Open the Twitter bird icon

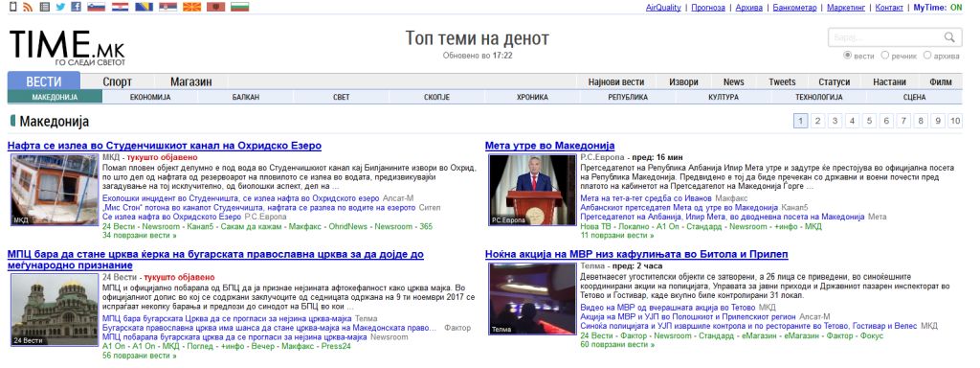[60, 7]
